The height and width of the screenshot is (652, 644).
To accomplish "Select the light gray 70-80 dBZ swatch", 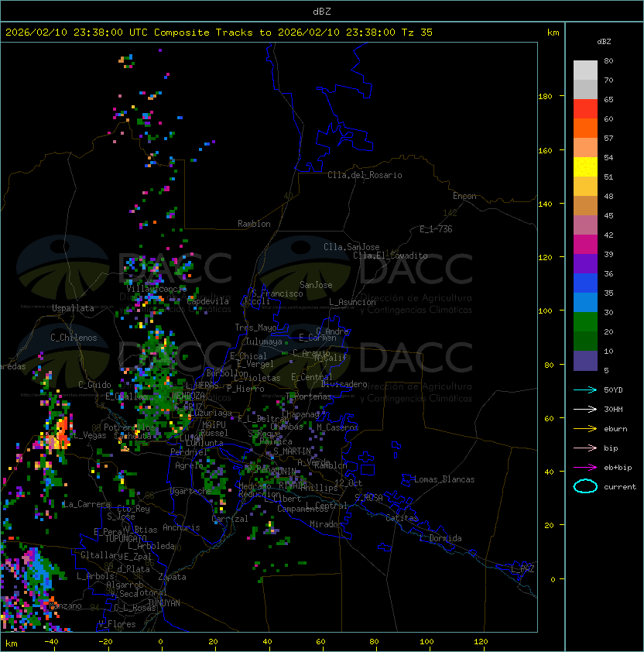I will click(585, 70).
